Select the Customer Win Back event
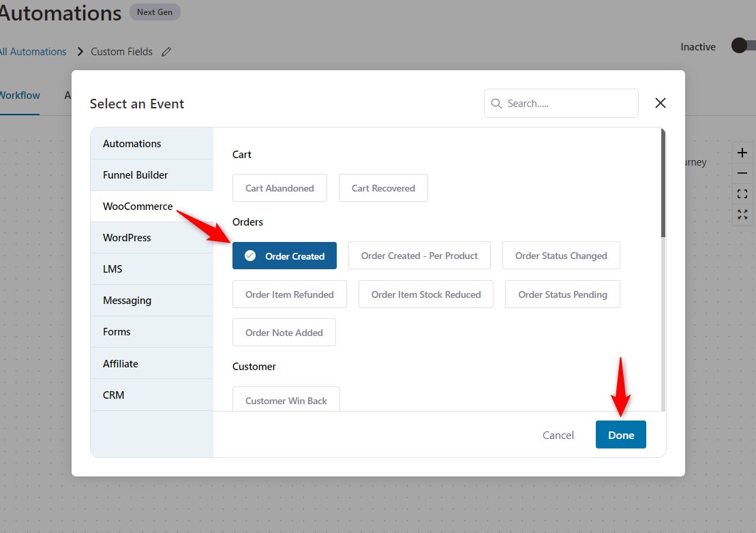Viewport: 756px width, 533px height. [286, 400]
